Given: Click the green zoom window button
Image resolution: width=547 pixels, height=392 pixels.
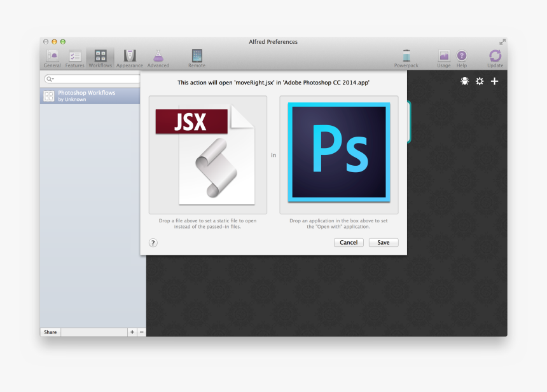Looking at the screenshot, I should pyautogui.click(x=63, y=42).
